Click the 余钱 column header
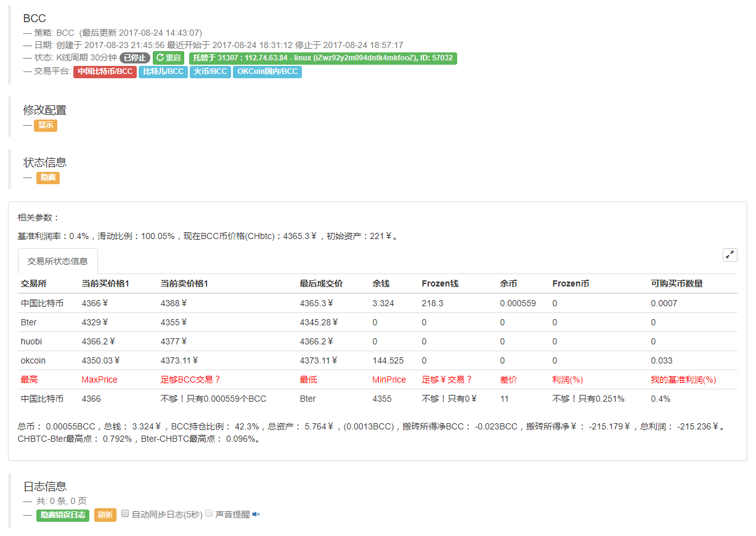This screenshot has width=756, height=536. point(381,283)
